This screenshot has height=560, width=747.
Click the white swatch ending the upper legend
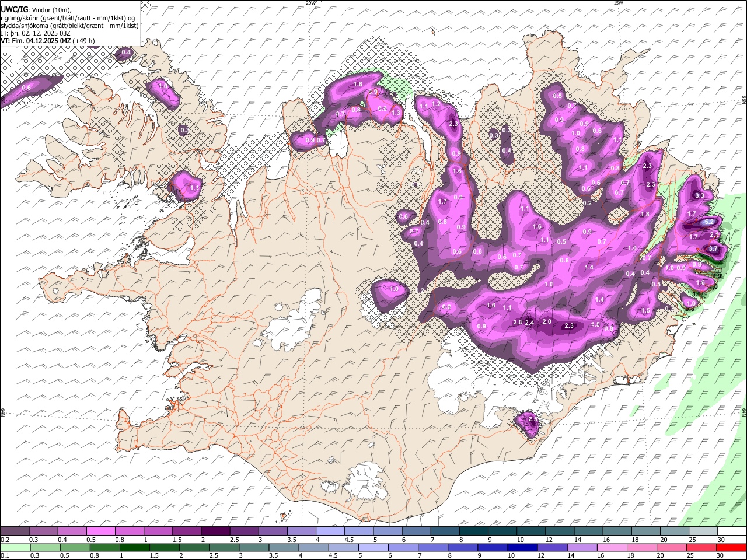(732, 531)
